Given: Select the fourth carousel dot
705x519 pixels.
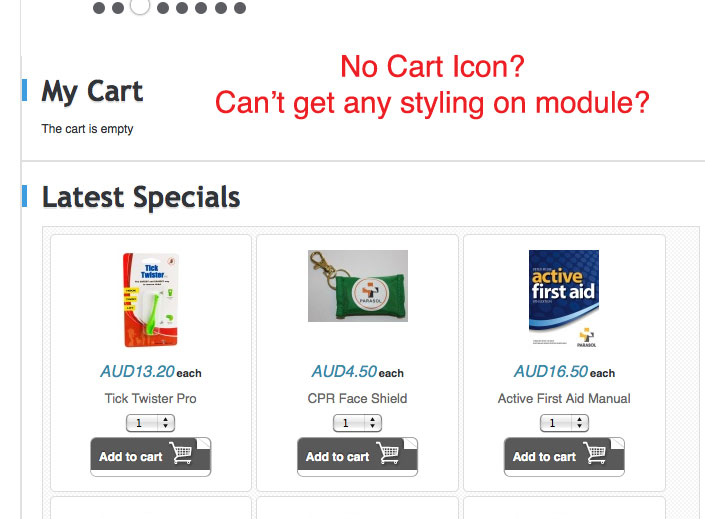Looking at the screenshot, I should click(162, 8).
